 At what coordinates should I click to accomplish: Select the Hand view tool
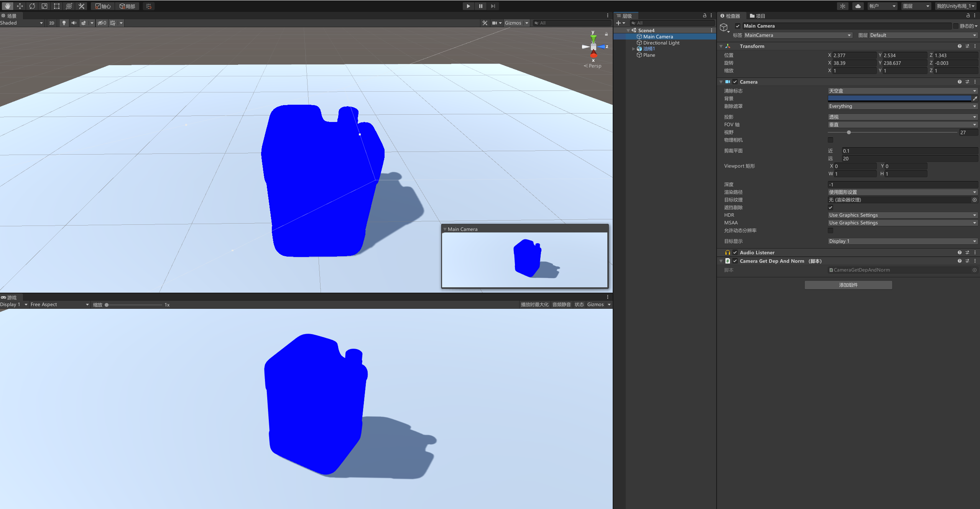pos(7,6)
